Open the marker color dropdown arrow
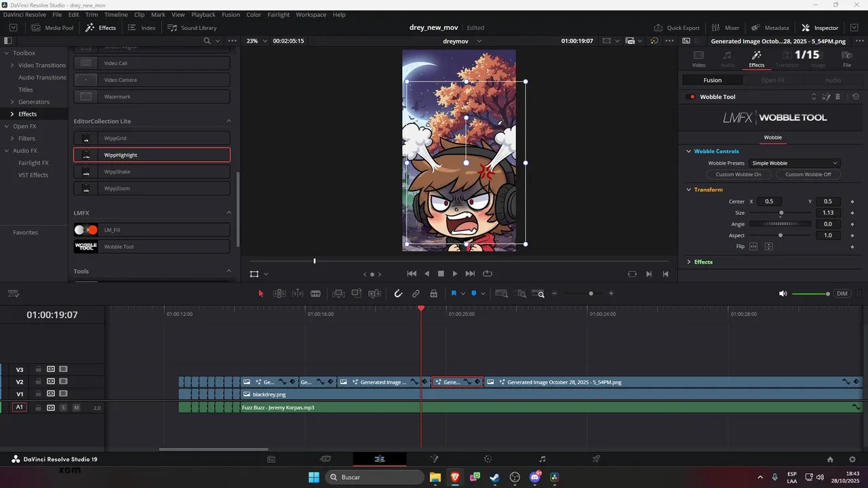Viewport: 868px width, 488px height. click(484, 293)
